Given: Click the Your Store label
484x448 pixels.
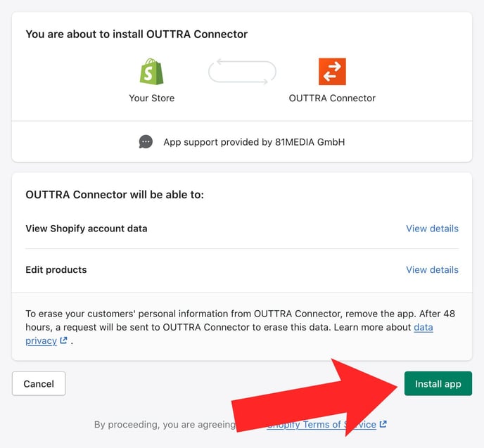Looking at the screenshot, I should tap(151, 98).
